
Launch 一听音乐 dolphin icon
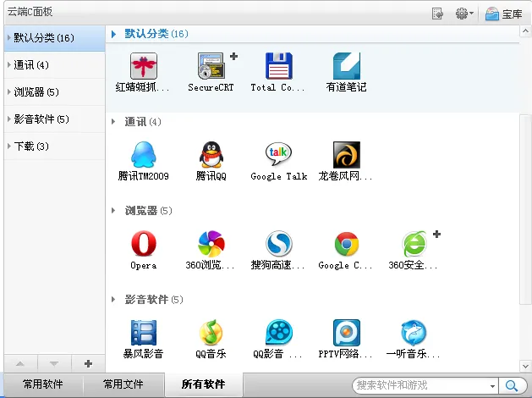(x=414, y=333)
